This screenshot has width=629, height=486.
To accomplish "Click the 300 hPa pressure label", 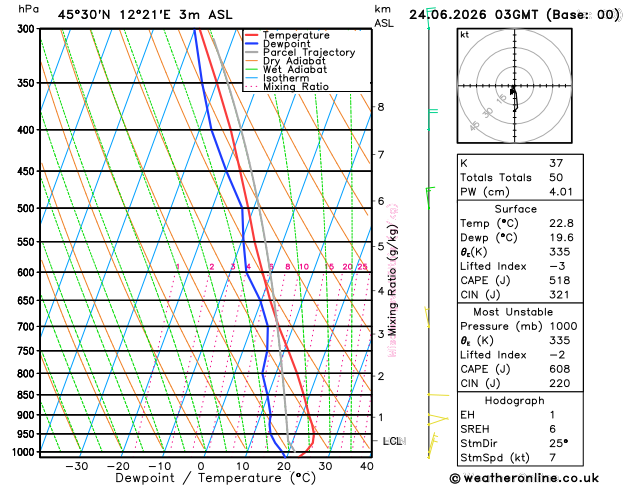I will pos(28,29).
